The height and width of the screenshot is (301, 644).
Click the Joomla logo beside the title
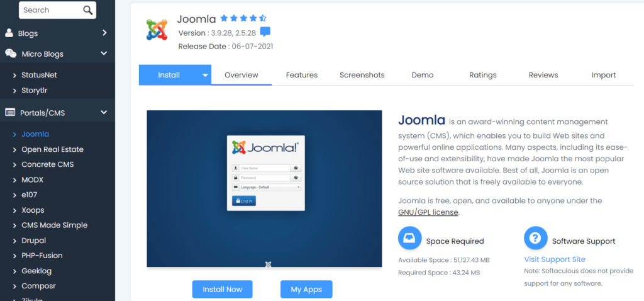(157, 30)
